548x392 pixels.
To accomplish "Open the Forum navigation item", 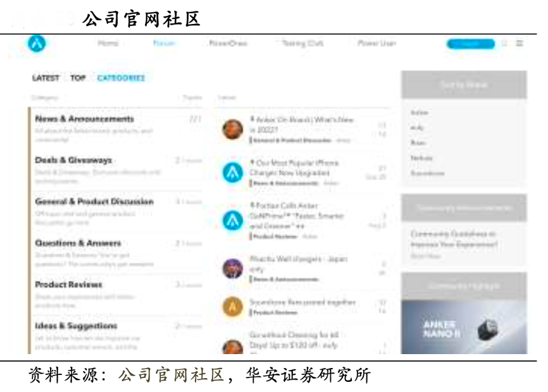I will (x=164, y=44).
